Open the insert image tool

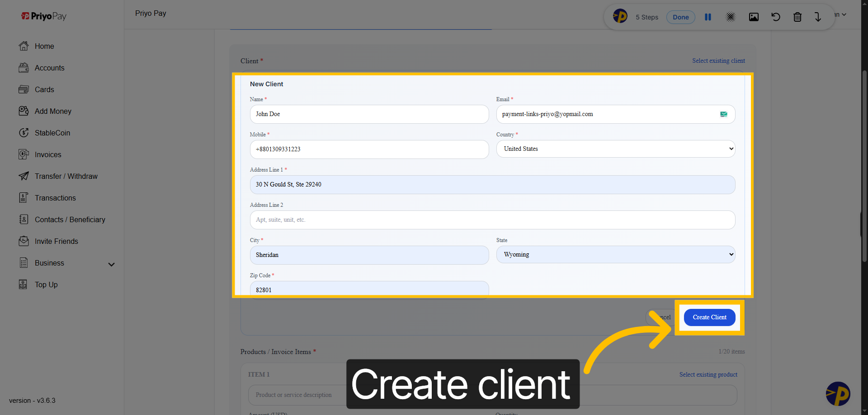[753, 17]
